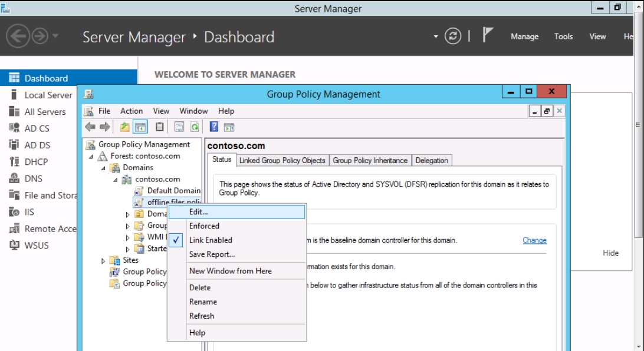This screenshot has width=644, height=351.
Task: Choose New Window from Here
Action: (231, 271)
